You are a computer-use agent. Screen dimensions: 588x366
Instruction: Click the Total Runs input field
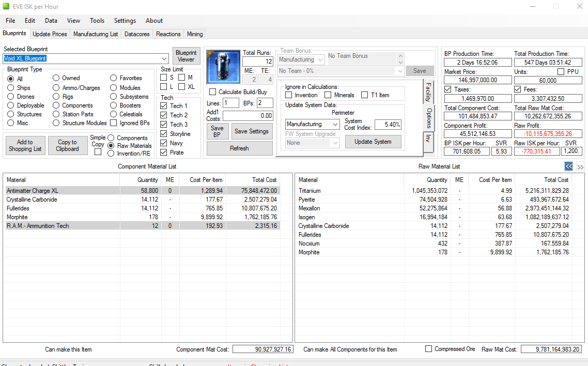point(258,62)
